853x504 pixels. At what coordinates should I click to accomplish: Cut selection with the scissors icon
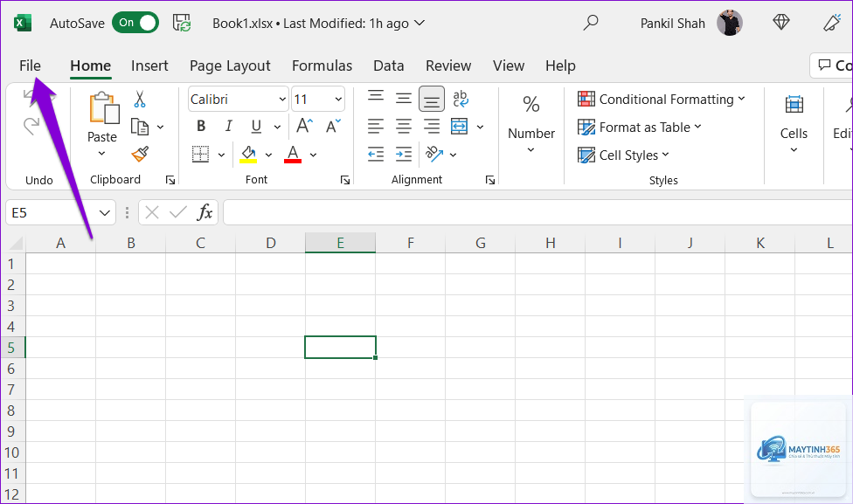click(140, 99)
